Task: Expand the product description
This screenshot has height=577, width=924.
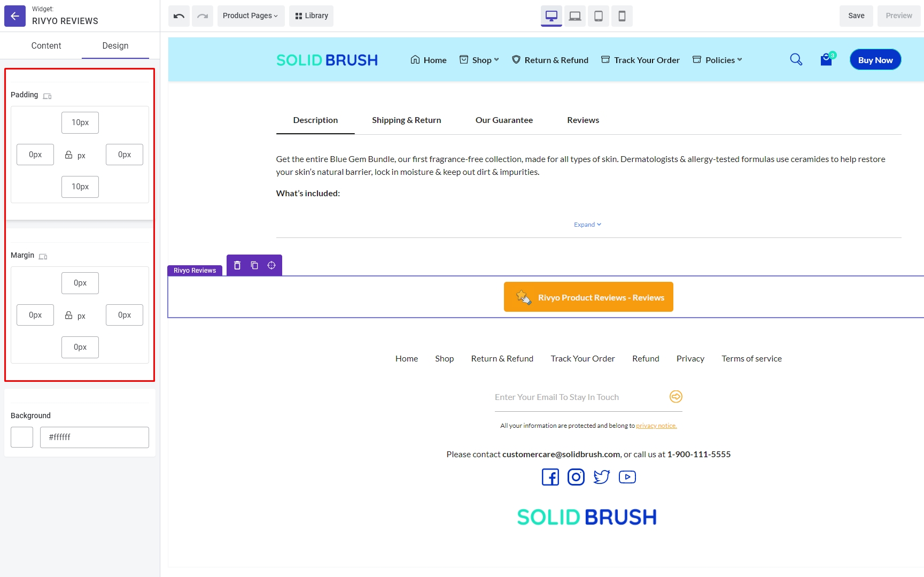Action: point(587,225)
